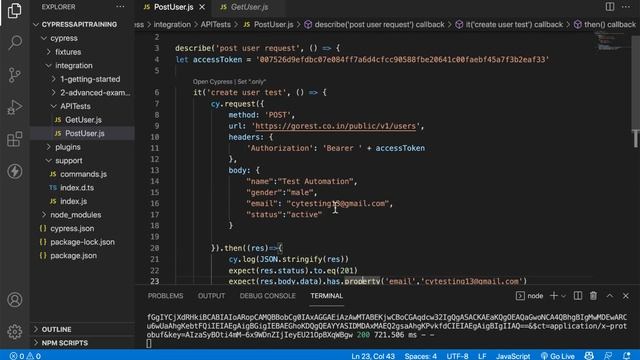Expand the NPM SCRIPTS section
Screen dimensions: 640x360
click(x=64, y=343)
